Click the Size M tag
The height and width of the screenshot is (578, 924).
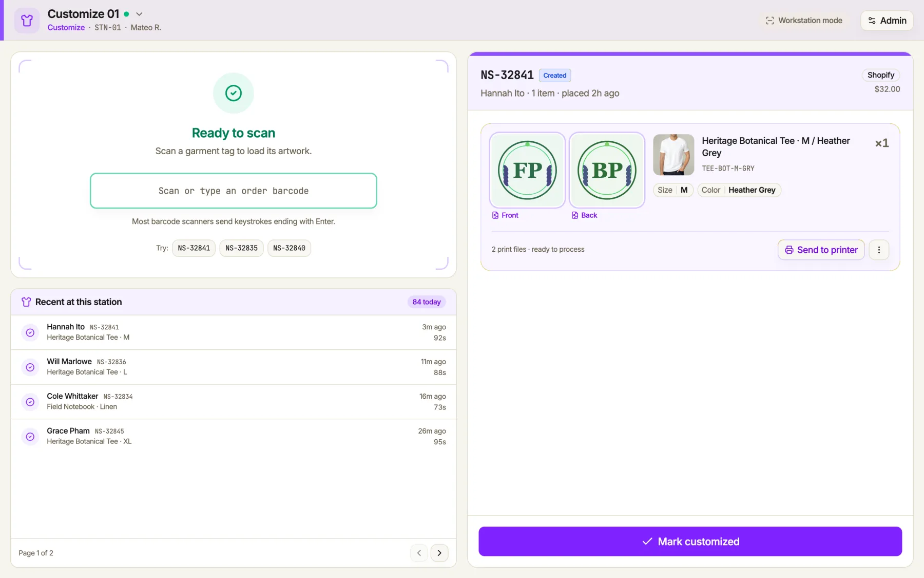pos(673,190)
